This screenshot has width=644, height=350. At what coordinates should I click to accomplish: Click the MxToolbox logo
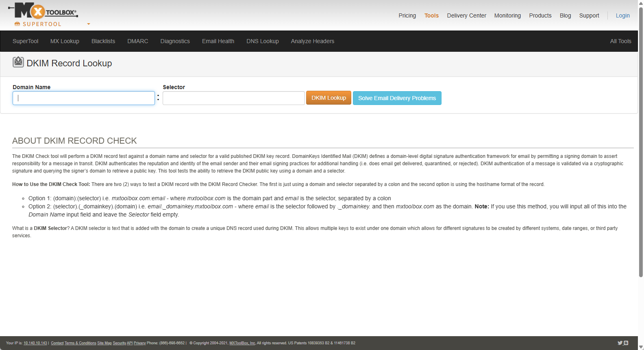pyautogui.click(x=43, y=11)
